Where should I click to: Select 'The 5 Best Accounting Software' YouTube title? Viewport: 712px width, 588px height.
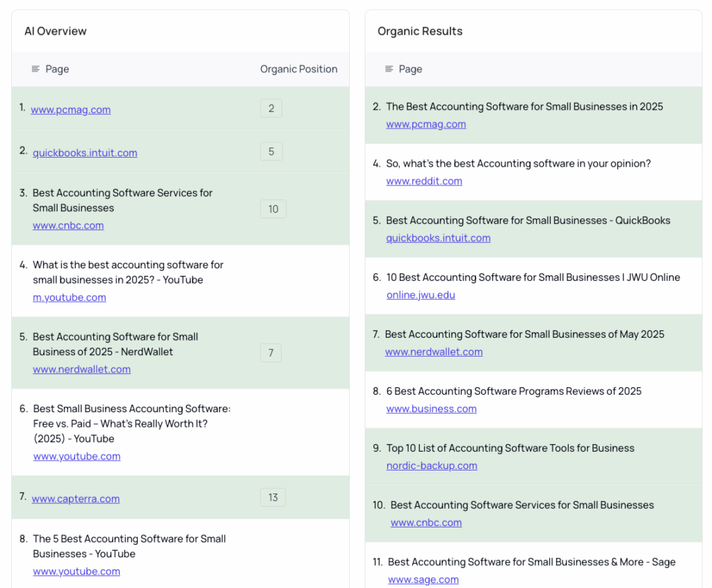pos(129,546)
